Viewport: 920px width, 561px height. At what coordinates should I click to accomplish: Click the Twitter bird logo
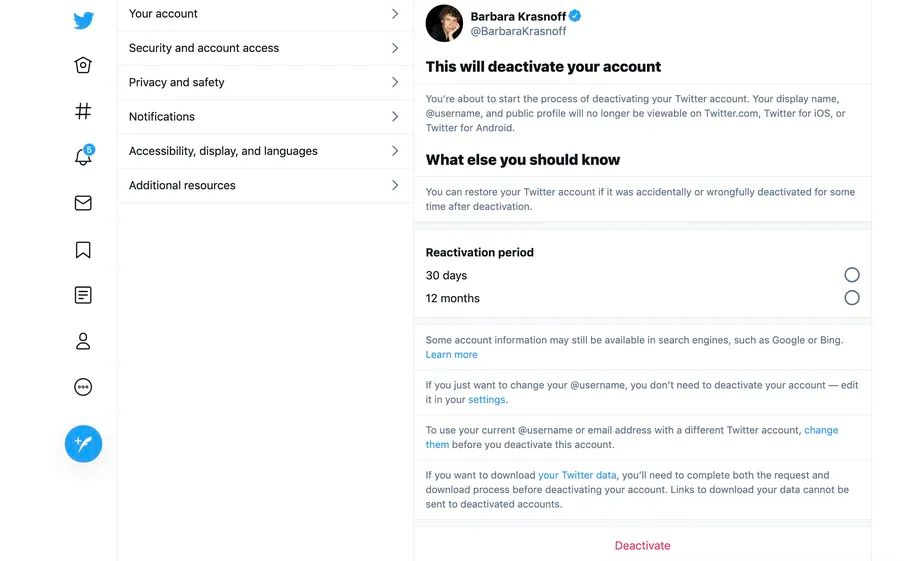point(83,21)
